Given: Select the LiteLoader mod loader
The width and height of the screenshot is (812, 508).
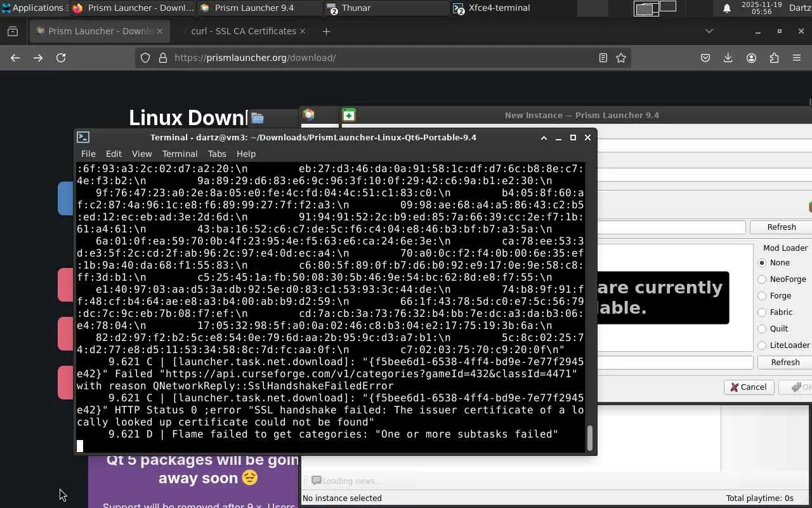Looking at the screenshot, I should point(784,345).
